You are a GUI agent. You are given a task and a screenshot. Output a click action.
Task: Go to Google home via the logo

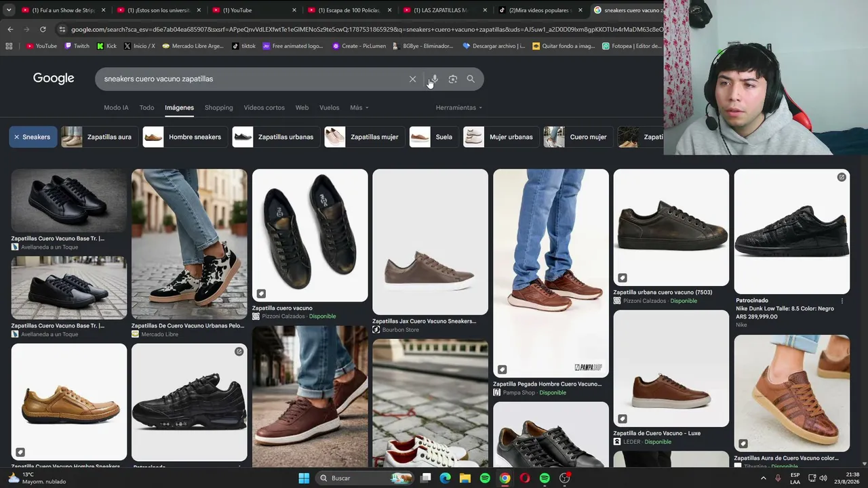point(54,79)
